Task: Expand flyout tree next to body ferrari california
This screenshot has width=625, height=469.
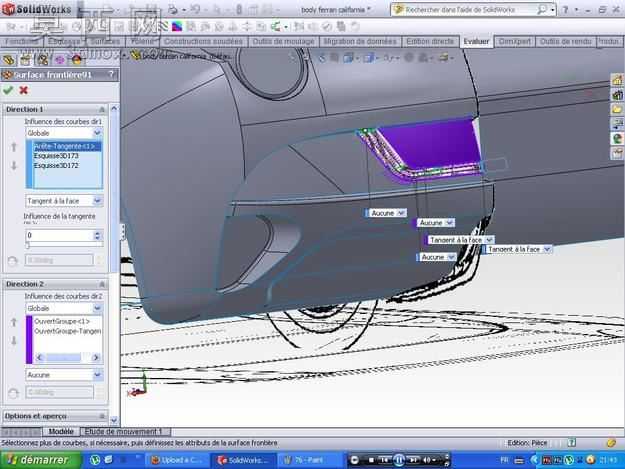Action: (124, 55)
